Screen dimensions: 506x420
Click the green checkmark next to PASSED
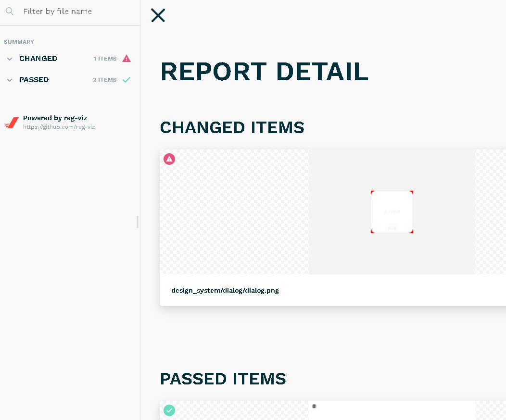(x=126, y=80)
